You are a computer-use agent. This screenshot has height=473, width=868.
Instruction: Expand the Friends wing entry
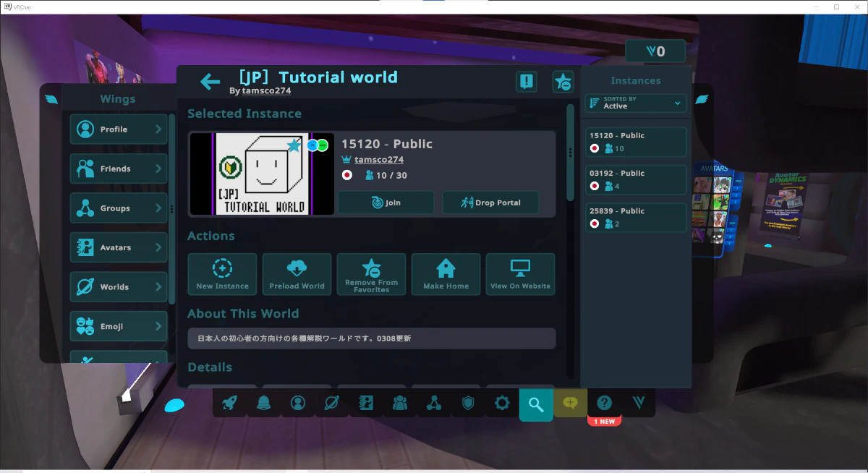(119, 169)
